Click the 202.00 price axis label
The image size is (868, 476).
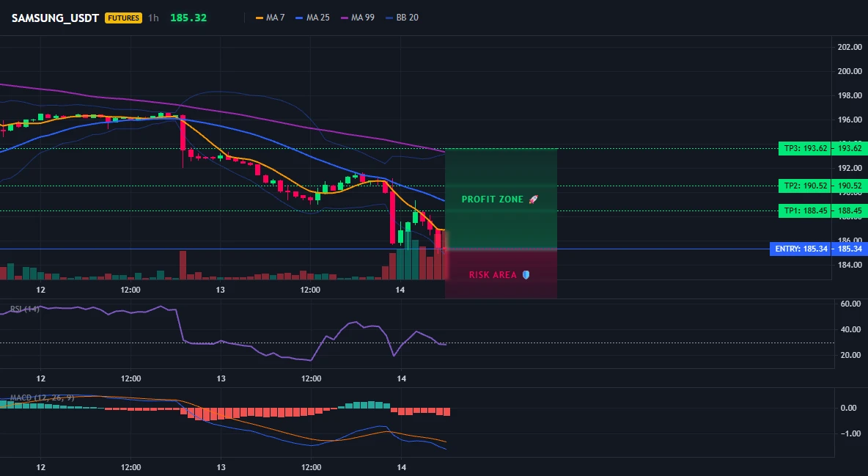point(850,47)
